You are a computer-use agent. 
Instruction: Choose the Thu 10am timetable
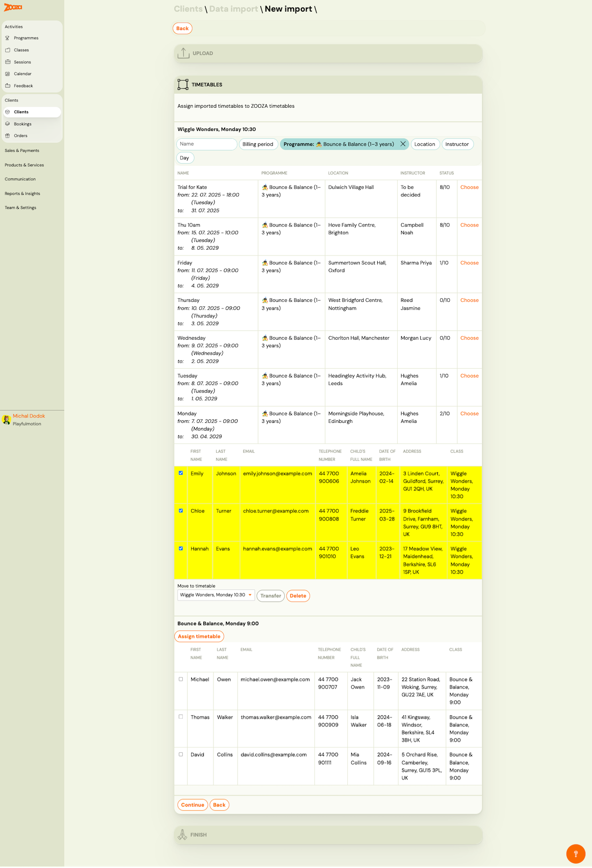coord(469,225)
